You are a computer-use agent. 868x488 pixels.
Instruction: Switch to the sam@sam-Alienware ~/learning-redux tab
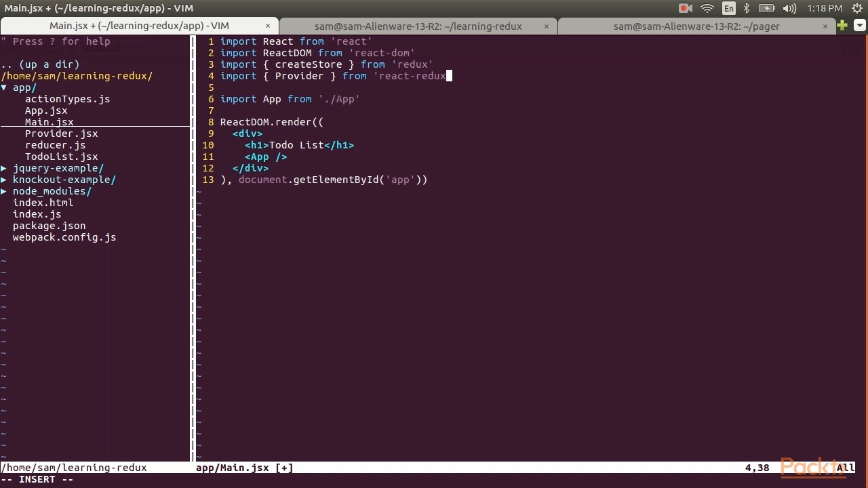(418, 26)
